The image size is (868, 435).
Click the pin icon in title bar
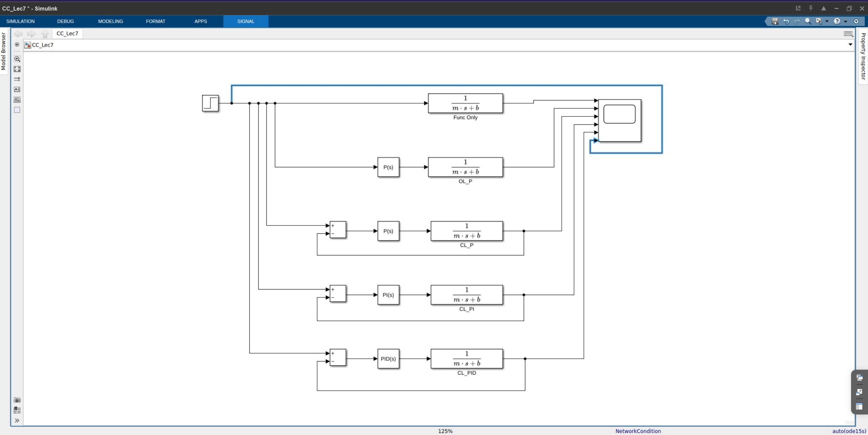click(811, 8)
